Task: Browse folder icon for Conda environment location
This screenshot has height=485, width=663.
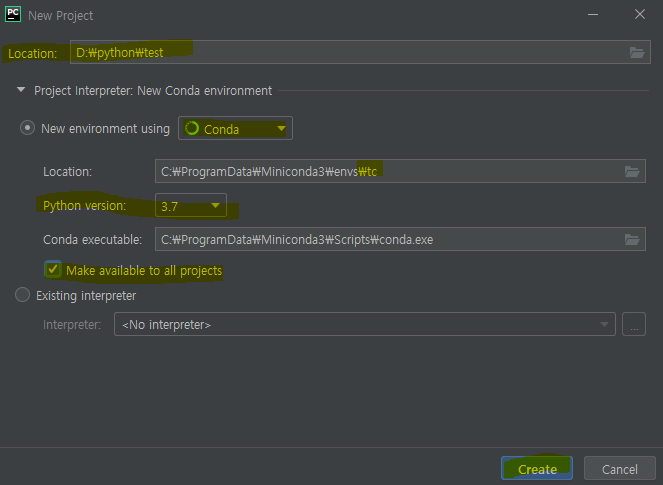Action: (x=632, y=171)
